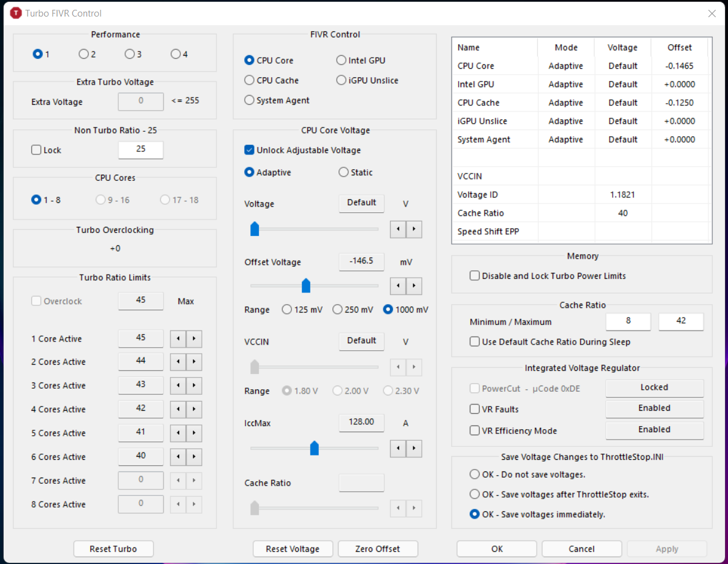Decrease the 5 Cores Active ratio
Image resolution: width=728 pixels, height=564 pixels.
(x=178, y=433)
